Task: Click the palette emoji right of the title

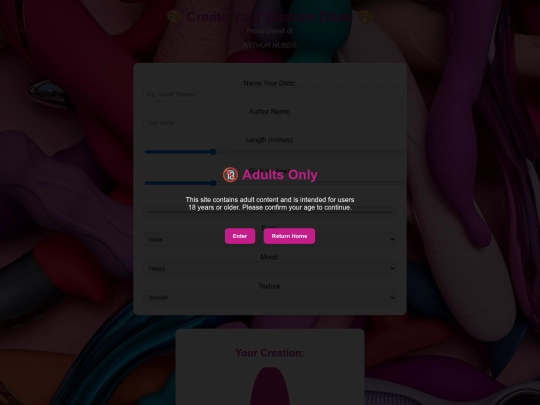Action: point(366,17)
